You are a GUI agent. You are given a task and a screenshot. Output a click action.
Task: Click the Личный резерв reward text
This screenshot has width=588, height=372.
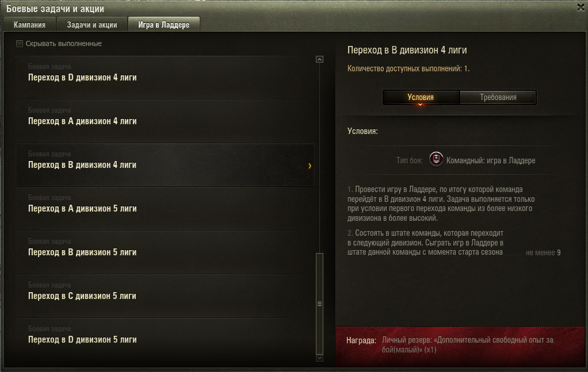tap(467, 344)
